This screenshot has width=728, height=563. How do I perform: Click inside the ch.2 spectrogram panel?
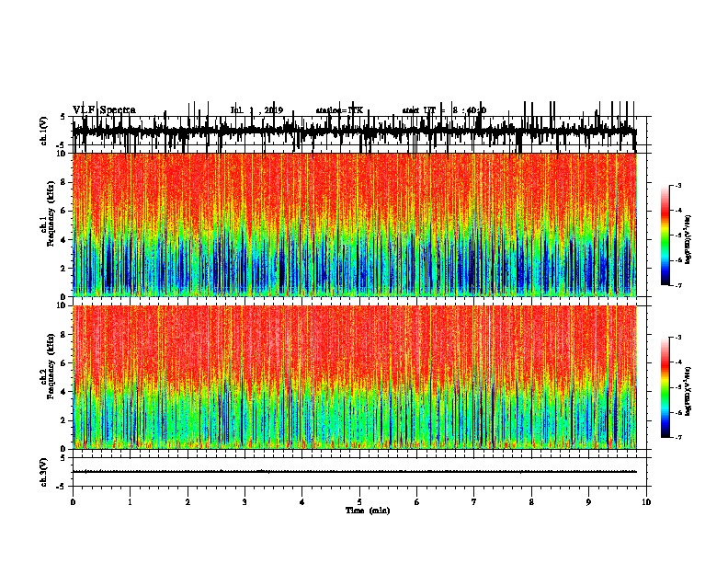355,377
